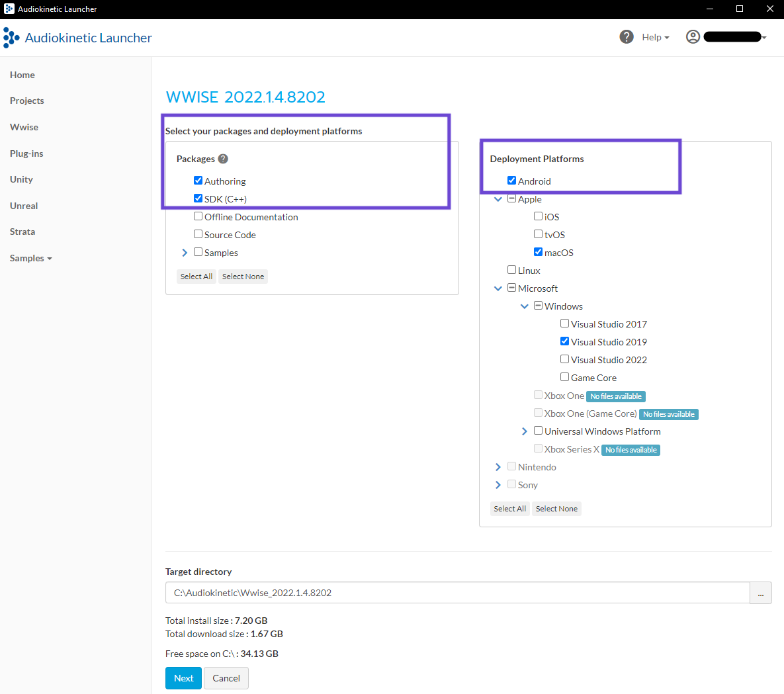The width and height of the screenshot is (784, 694).
Task: Click the Select All button under Packages
Action: tap(196, 276)
